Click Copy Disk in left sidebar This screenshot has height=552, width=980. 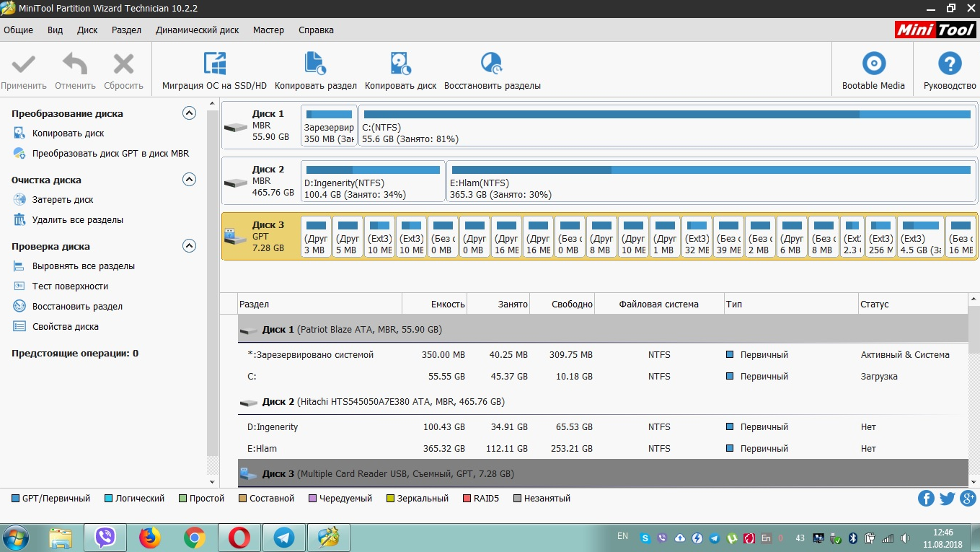click(x=69, y=133)
